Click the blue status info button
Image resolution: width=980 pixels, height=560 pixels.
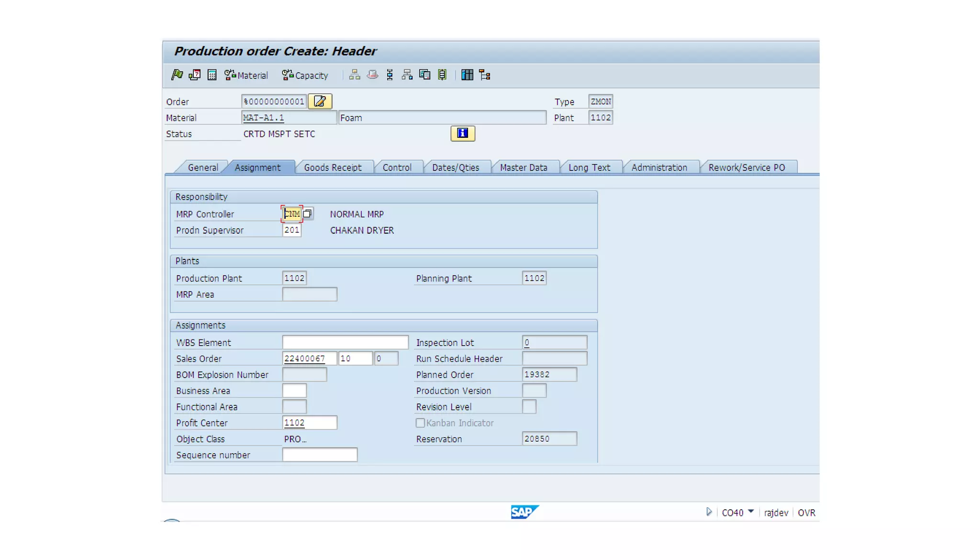[x=462, y=134]
